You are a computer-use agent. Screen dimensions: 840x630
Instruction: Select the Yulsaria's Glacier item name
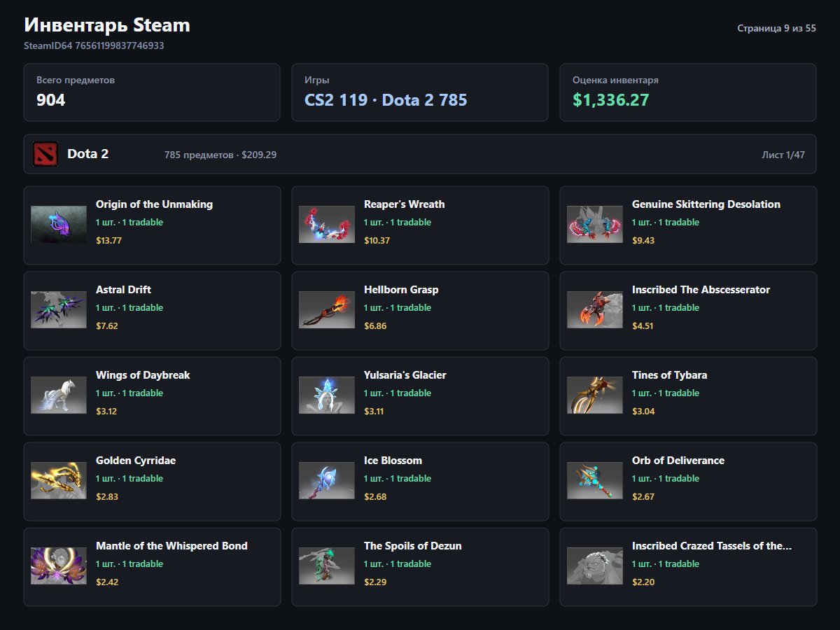pos(405,375)
